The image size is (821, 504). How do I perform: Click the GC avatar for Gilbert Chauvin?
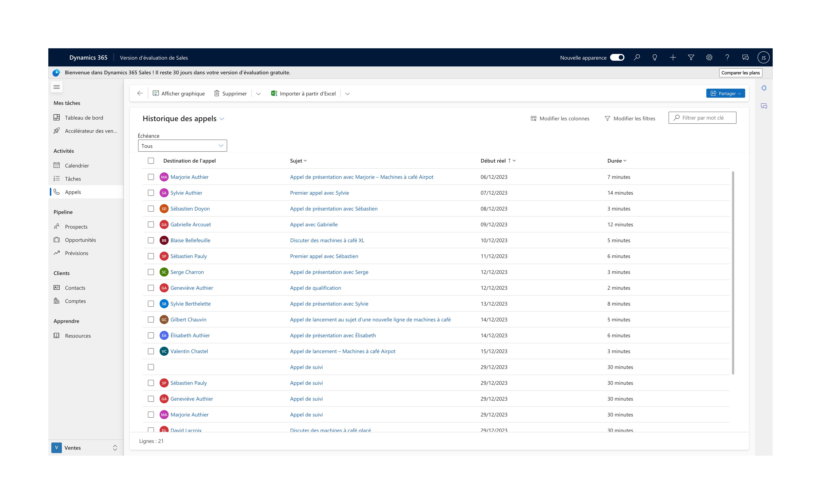point(164,320)
